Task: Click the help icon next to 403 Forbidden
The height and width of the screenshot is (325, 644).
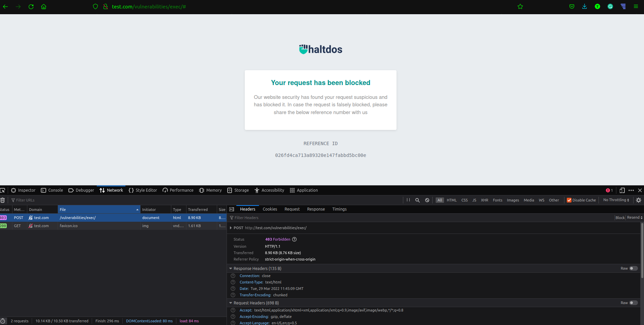Action: coord(294,239)
